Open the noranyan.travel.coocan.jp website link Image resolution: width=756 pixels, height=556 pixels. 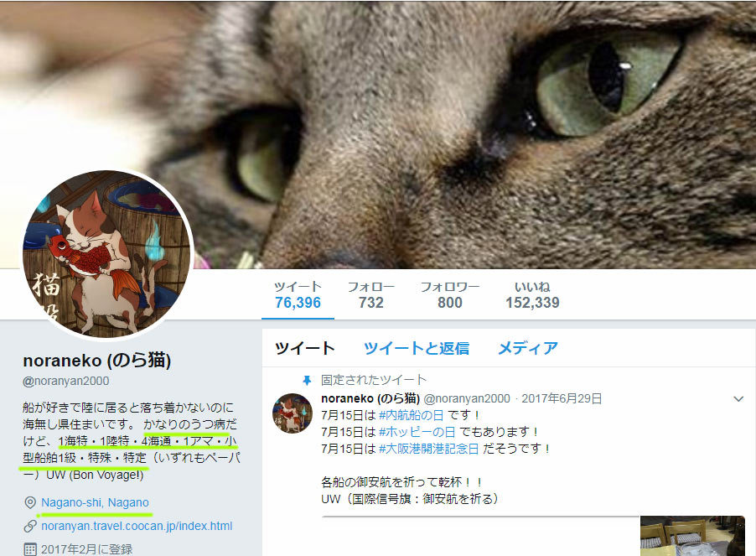pos(137,526)
